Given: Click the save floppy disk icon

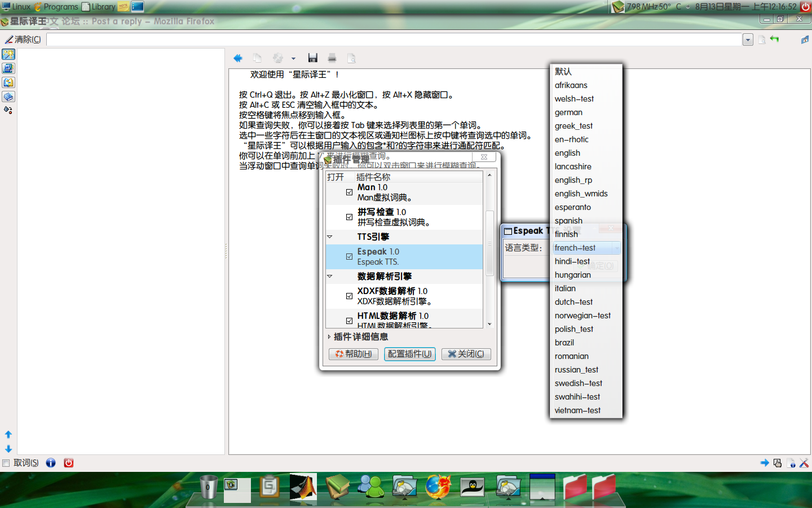Looking at the screenshot, I should pos(313,58).
